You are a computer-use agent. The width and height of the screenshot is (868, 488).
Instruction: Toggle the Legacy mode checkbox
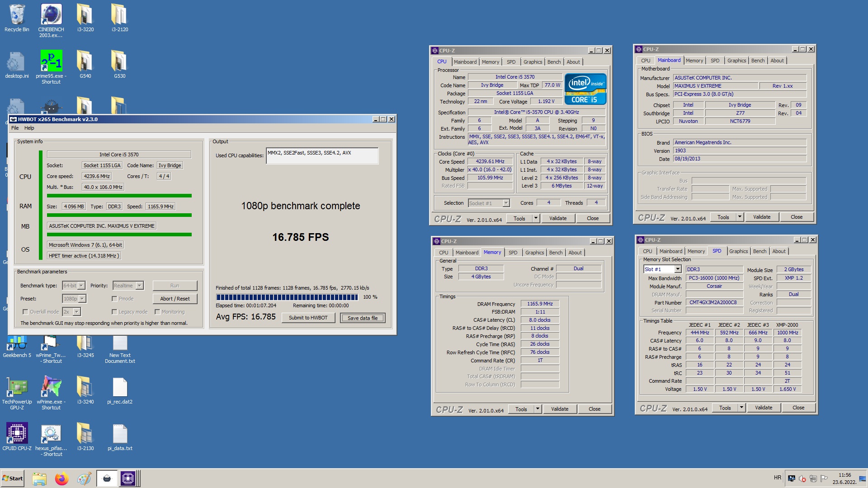pyautogui.click(x=114, y=312)
